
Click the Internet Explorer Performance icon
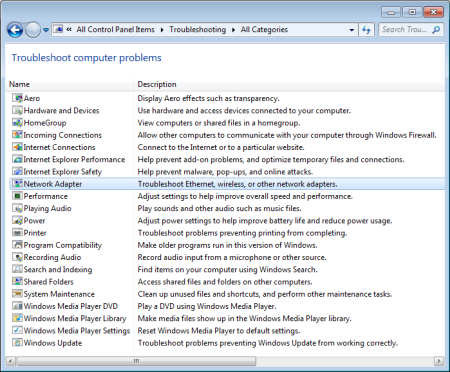click(x=17, y=159)
